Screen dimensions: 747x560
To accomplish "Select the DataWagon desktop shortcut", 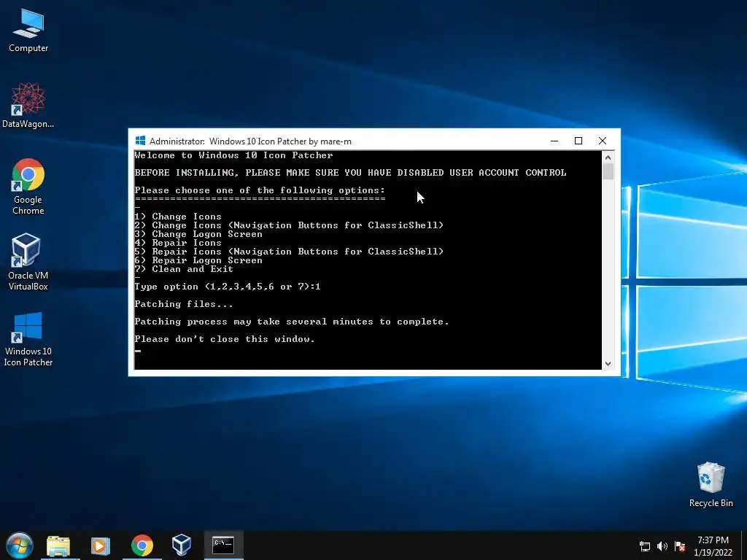I will 28,106.
